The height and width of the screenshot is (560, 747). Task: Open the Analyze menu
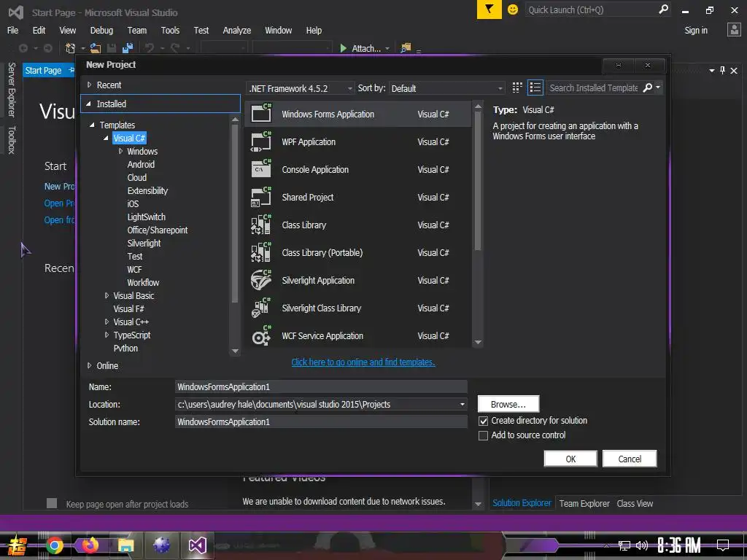(x=237, y=30)
